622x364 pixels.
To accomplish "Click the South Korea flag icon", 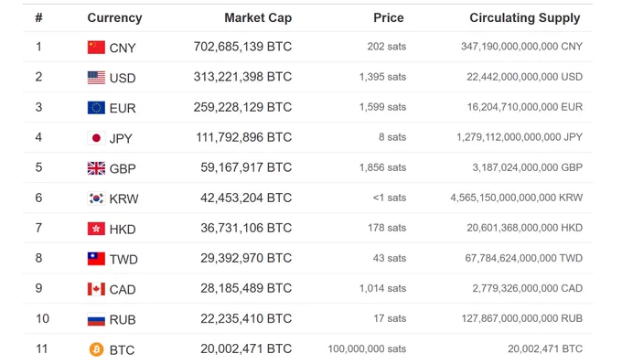I will point(96,198).
